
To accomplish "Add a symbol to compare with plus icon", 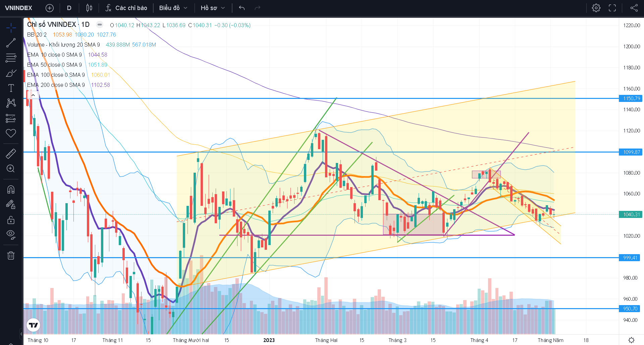I will point(49,8).
